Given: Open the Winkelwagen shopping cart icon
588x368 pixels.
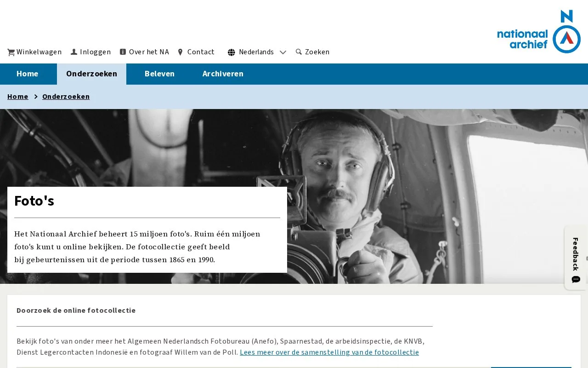Looking at the screenshot, I should point(11,52).
